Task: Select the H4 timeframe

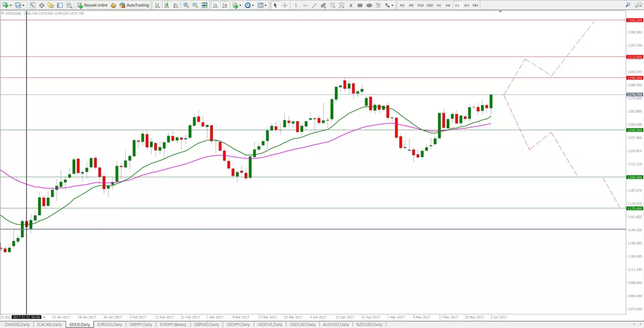Action: 448,5
